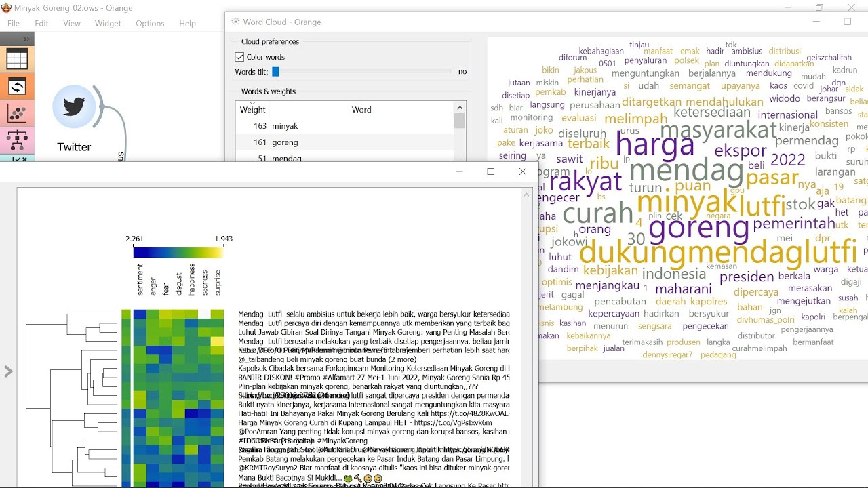Open the File menu
The height and width of the screenshot is (488, 868).
click(14, 23)
